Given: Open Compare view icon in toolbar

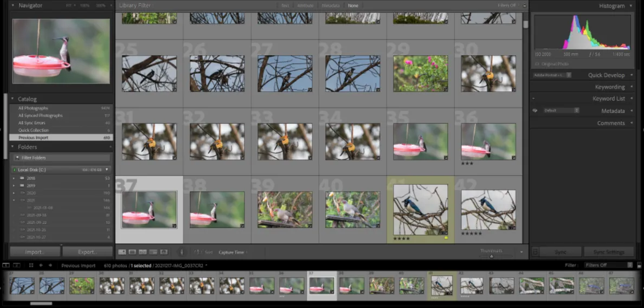Looking at the screenshot, I should (143, 252).
